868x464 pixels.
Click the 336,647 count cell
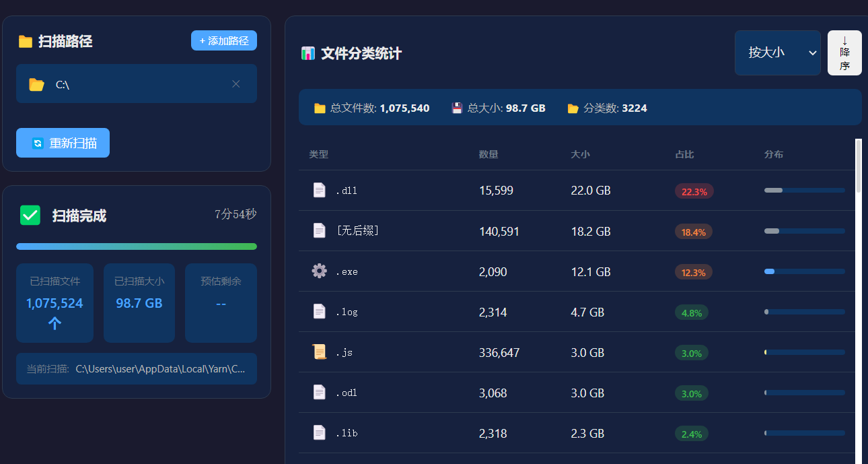tap(499, 352)
